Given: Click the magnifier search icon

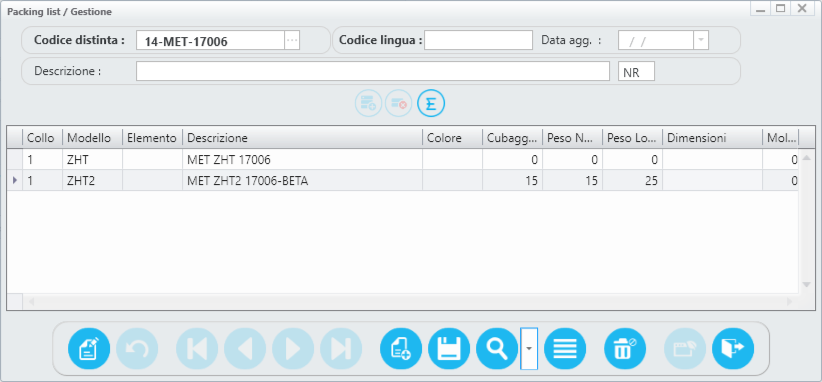Looking at the screenshot, I should 497,348.
